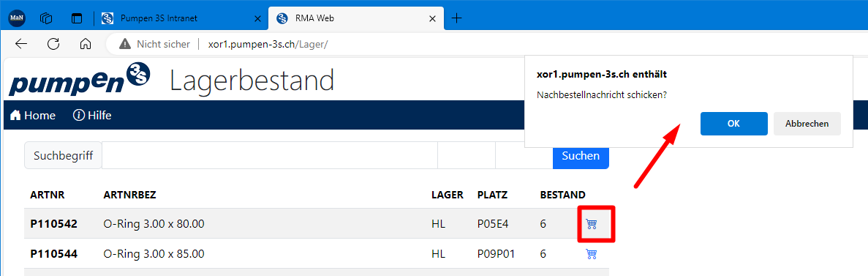Click the PLATZ column header
The image size is (868, 276).
pyautogui.click(x=493, y=195)
